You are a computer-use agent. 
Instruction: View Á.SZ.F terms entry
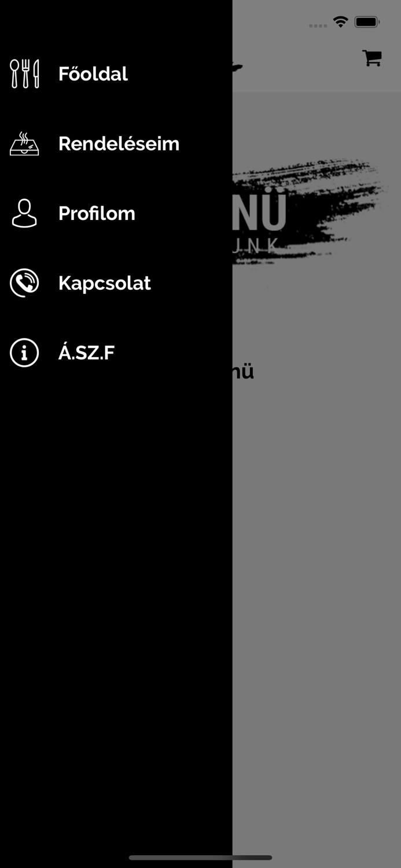pos(86,352)
